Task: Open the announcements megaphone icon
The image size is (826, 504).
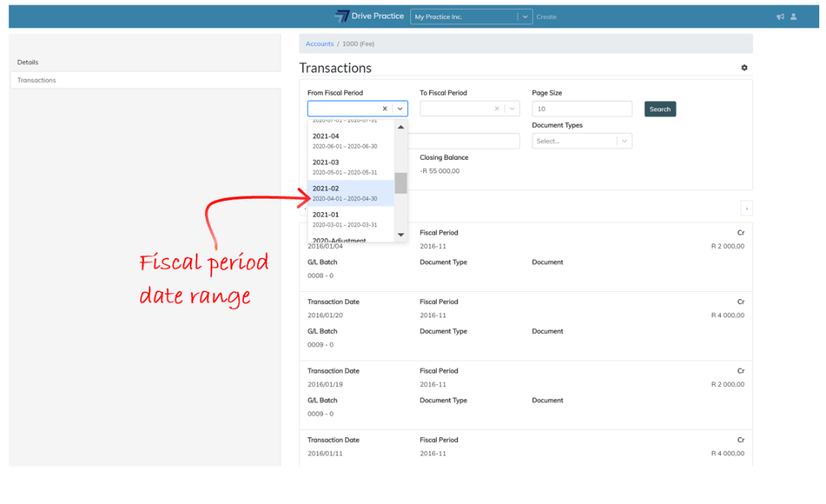Action: (x=780, y=16)
